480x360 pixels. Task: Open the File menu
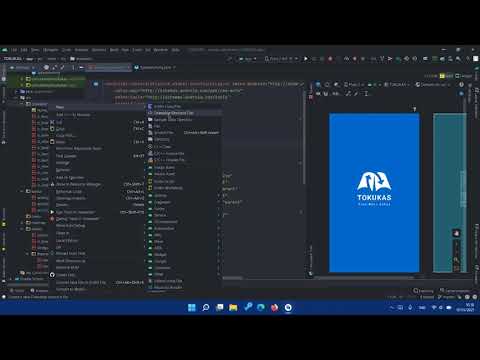pos(14,50)
